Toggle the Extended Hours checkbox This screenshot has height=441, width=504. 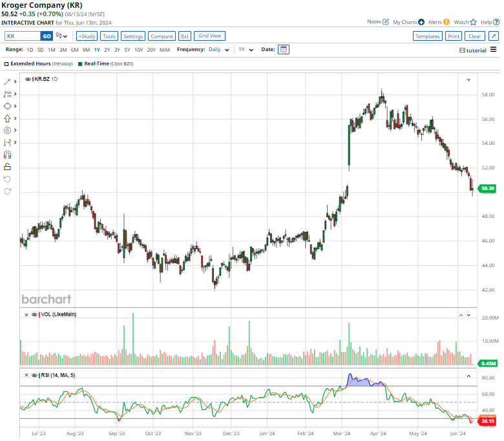pos(6,64)
